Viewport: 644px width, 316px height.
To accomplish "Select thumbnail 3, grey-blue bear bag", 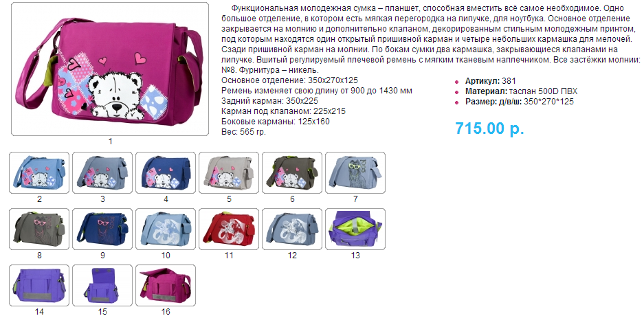I will click(x=102, y=173).
